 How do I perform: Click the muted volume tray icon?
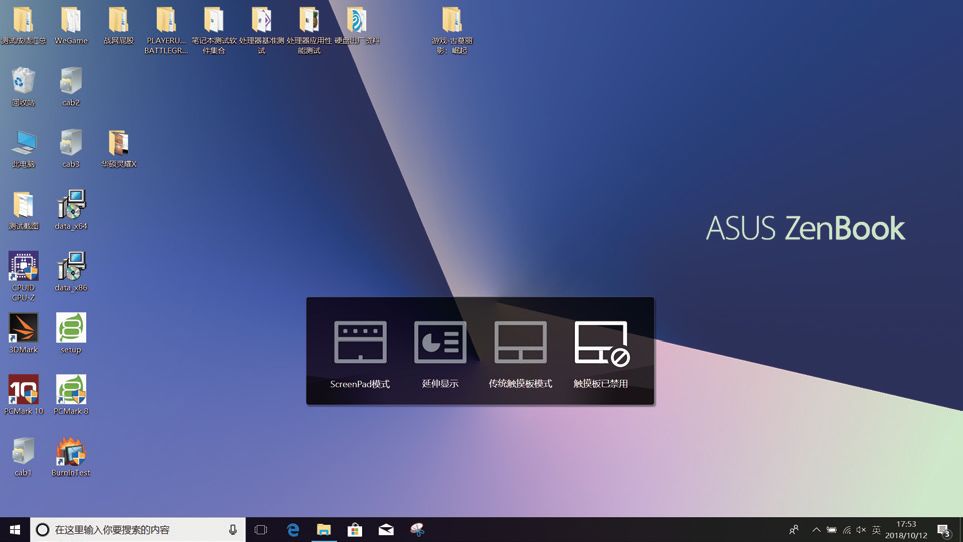(x=861, y=530)
